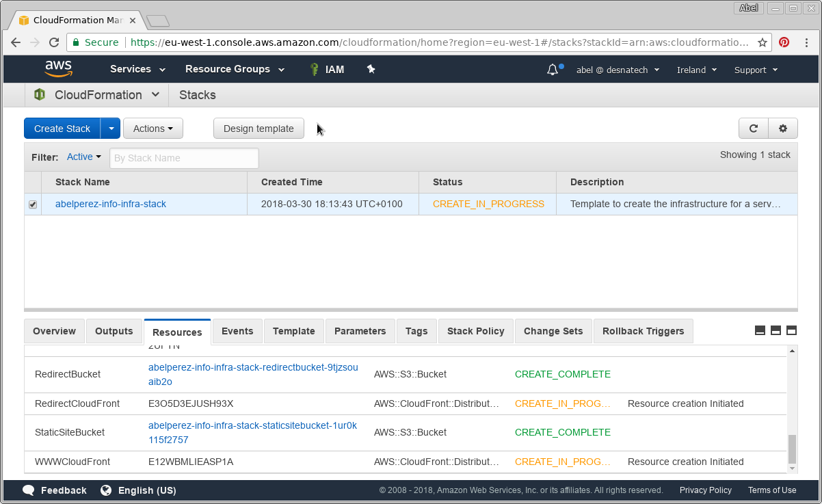The height and width of the screenshot is (504, 822).
Task: Minimize the details pane split view
Action: tap(760, 330)
